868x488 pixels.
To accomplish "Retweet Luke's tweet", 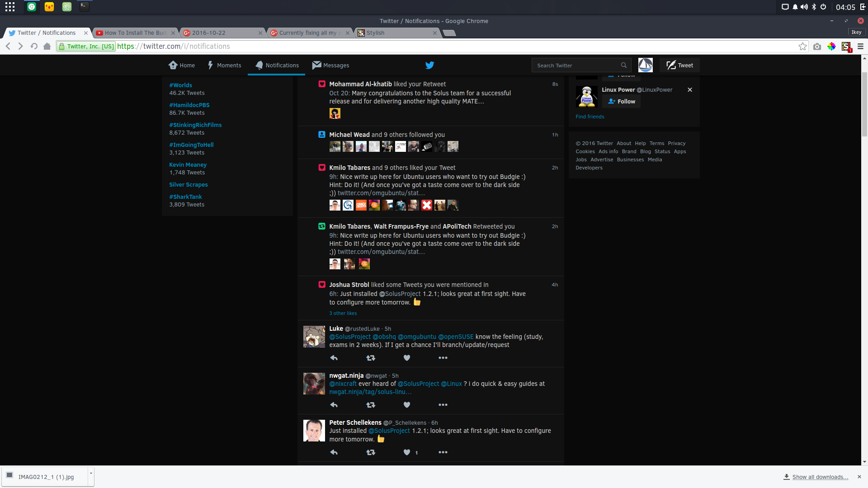I will tap(371, 358).
